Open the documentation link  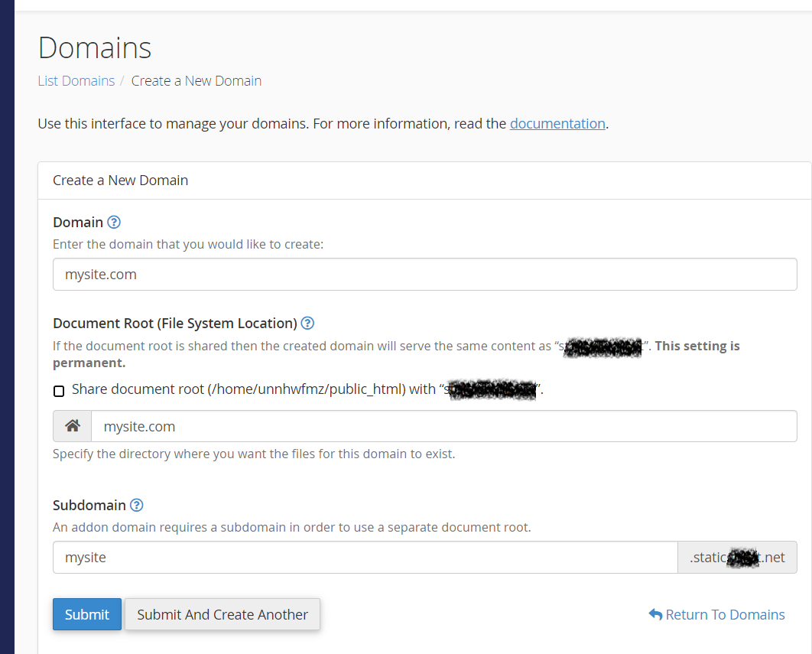[x=557, y=123]
